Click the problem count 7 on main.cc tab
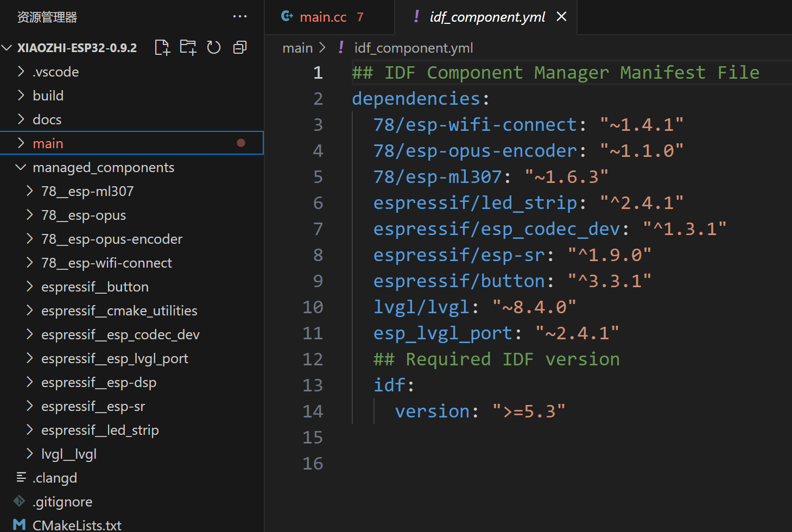The image size is (792, 532). coord(360,17)
